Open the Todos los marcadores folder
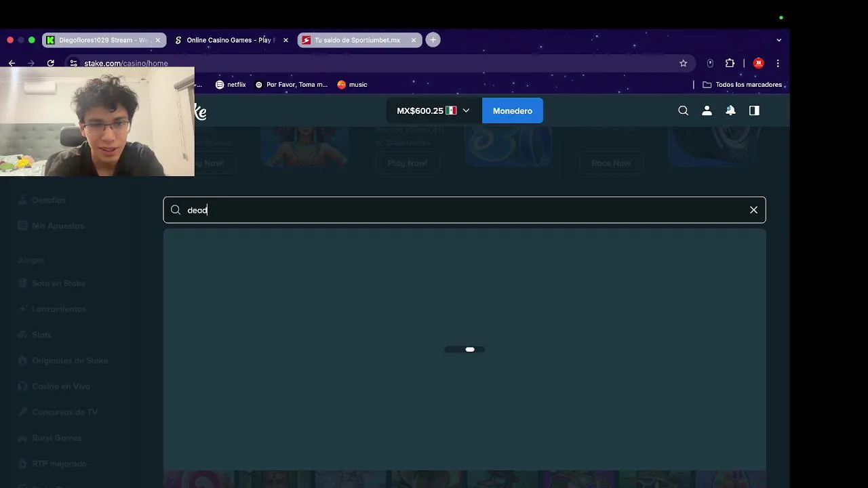The height and width of the screenshot is (488, 868). click(742, 85)
